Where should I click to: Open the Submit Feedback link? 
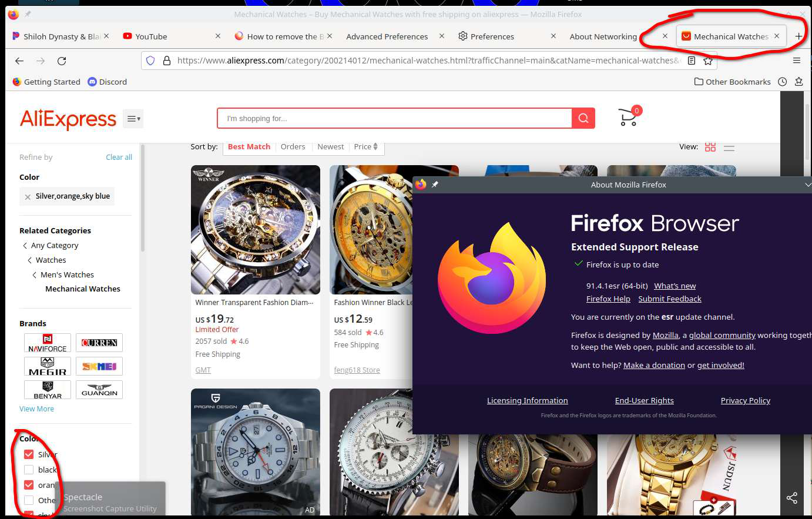click(x=670, y=299)
